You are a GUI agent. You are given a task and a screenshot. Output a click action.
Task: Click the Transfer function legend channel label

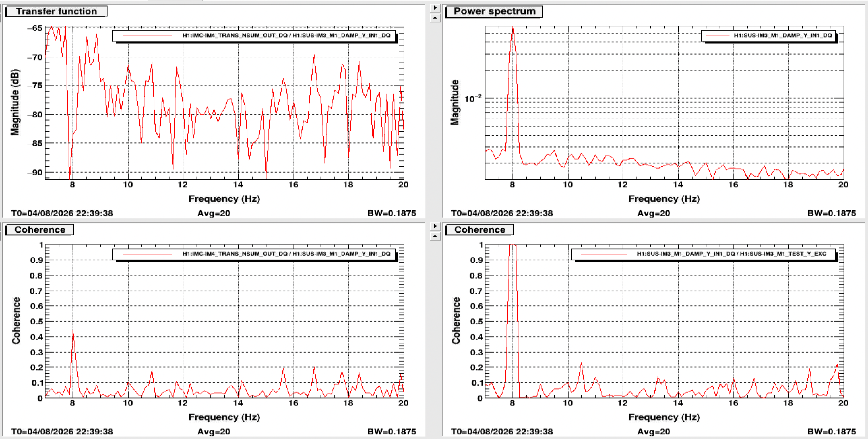[286, 35]
